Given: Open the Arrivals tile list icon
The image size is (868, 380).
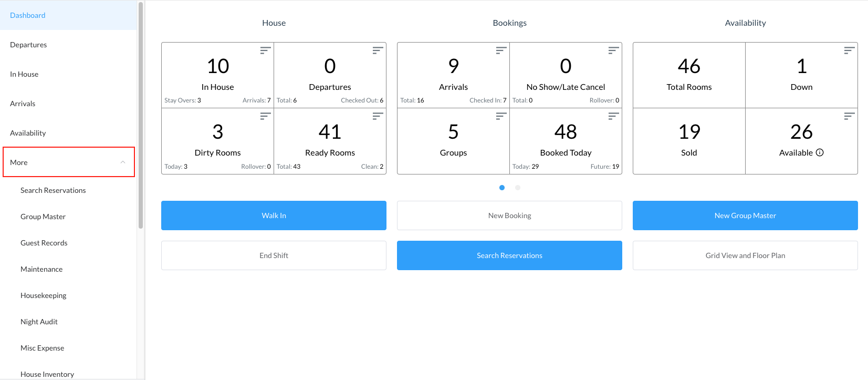Looking at the screenshot, I should point(501,50).
